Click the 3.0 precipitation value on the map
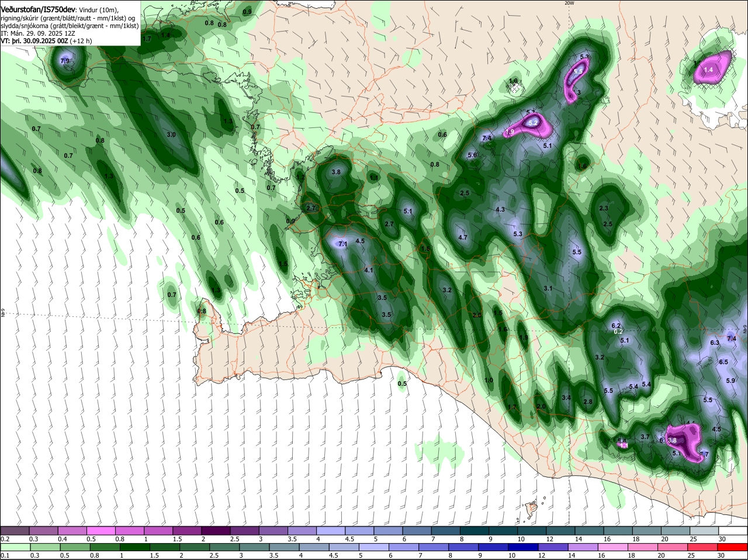The image size is (748, 560). [171, 134]
